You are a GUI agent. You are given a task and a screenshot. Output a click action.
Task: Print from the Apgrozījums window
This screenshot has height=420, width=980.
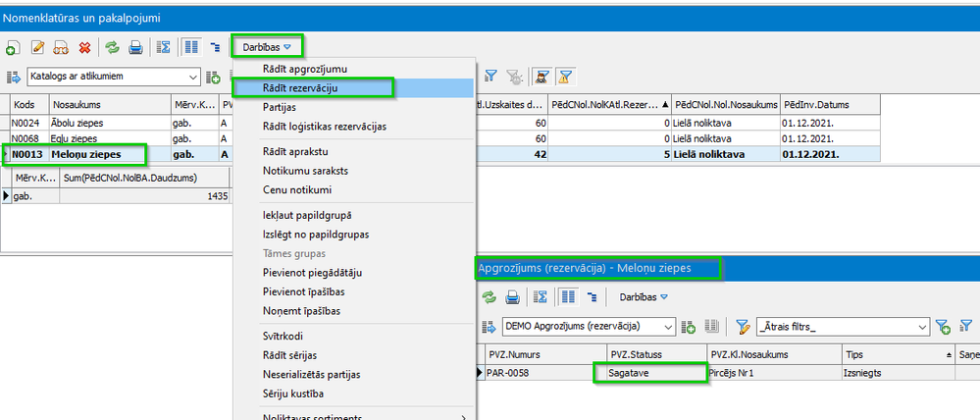tap(512, 297)
